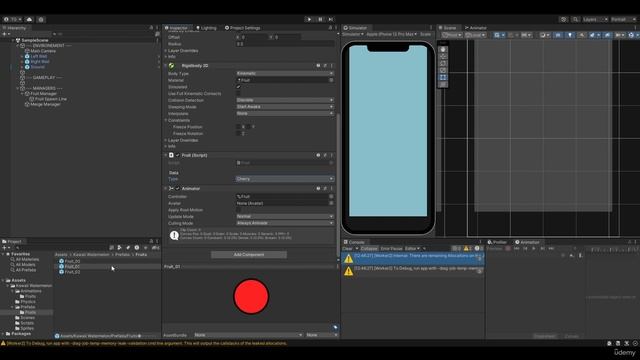Screen dimensions: 640x360
Task: Open the fruit Type dropdown showing Cherry
Action: click(284, 179)
